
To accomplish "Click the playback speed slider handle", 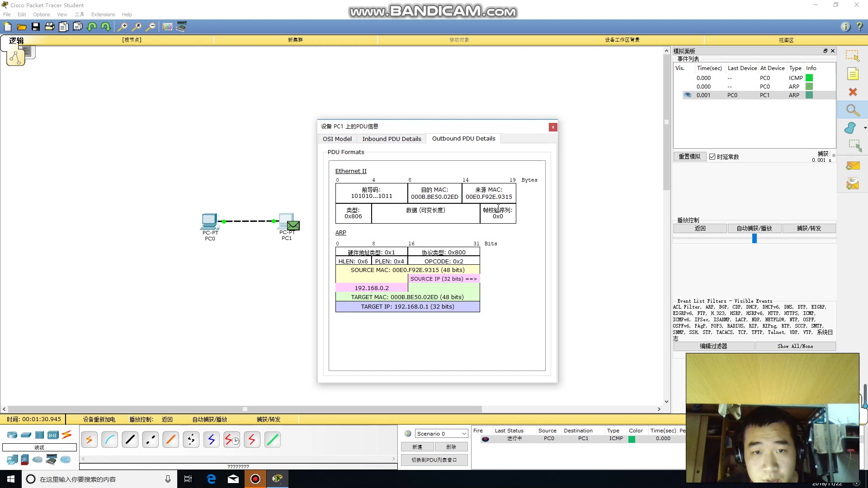I will click(755, 239).
